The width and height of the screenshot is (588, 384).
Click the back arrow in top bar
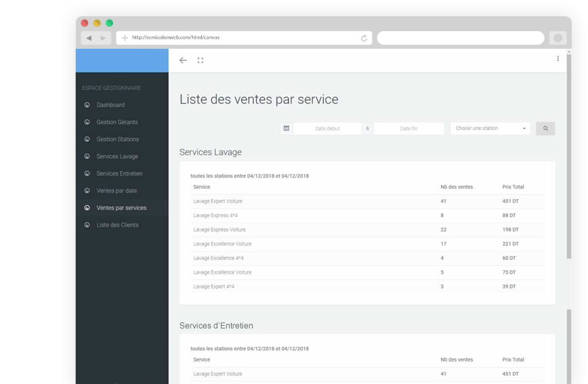point(183,60)
